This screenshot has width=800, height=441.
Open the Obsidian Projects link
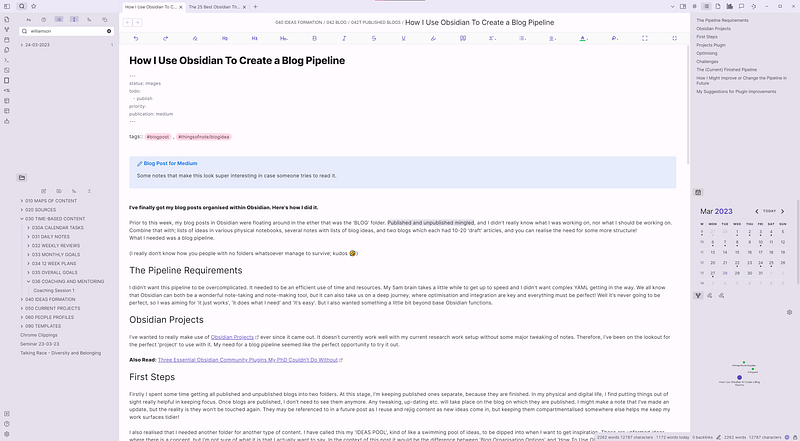click(x=232, y=337)
